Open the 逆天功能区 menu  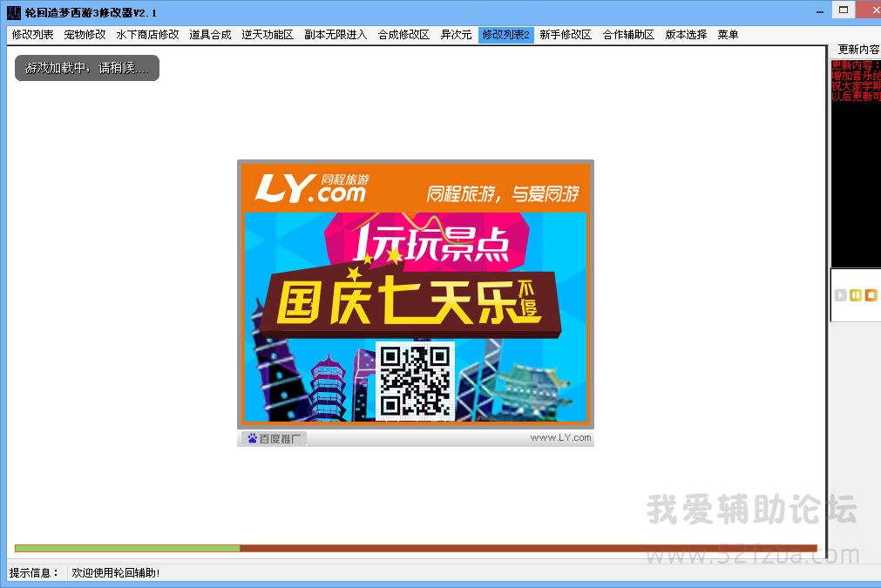(268, 35)
